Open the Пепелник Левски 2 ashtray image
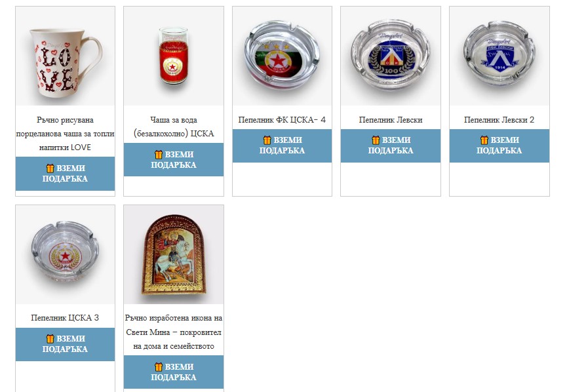This screenshot has height=392, width=567. point(499,56)
